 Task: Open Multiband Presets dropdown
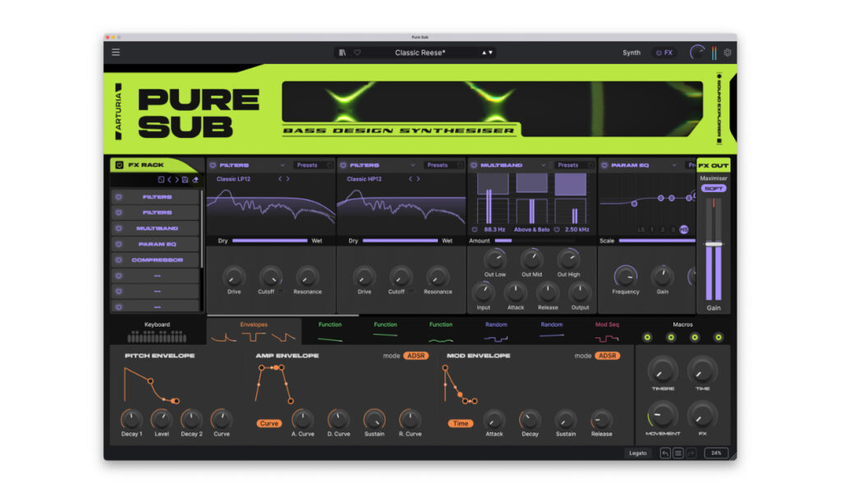point(572,165)
